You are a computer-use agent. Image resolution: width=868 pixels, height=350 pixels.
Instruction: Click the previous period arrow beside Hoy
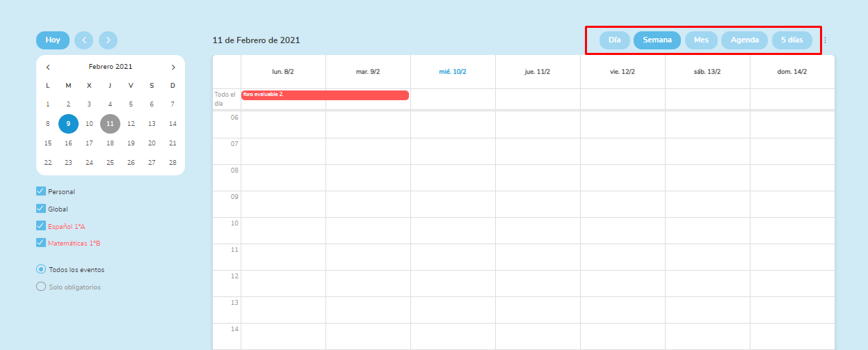pos(83,40)
